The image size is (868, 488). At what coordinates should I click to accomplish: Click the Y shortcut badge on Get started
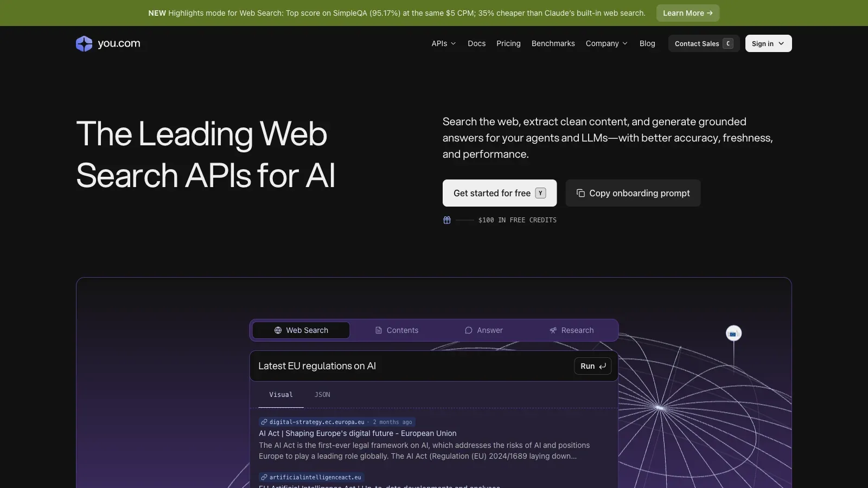click(x=540, y=193)
